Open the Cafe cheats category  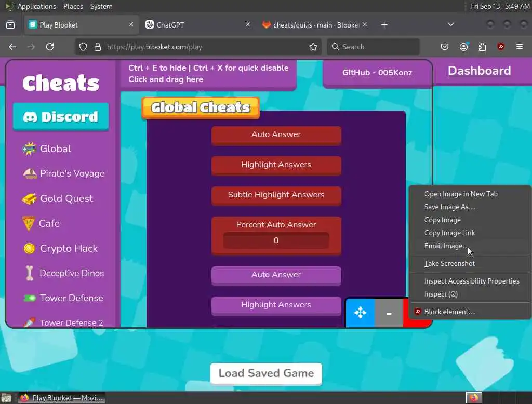(41, 223)
